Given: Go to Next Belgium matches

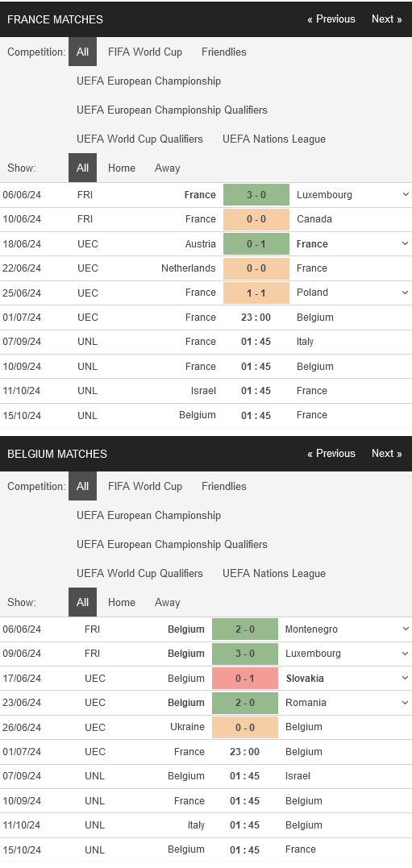Looking at the screenshot, I should click(386, 454).
